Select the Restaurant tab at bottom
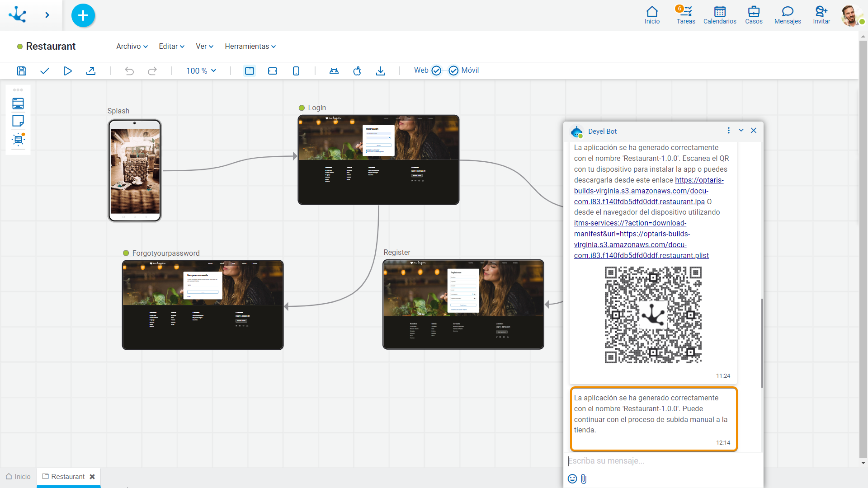Screen dimensions: 868x488 pos(67,476)
